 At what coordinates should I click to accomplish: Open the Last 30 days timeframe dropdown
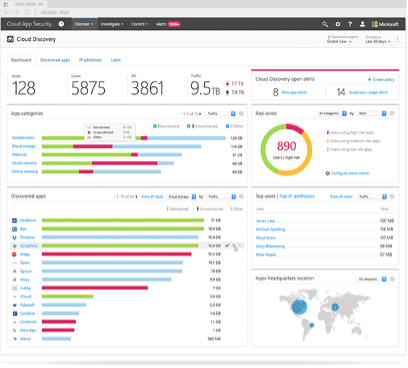(x=378, y=41)
